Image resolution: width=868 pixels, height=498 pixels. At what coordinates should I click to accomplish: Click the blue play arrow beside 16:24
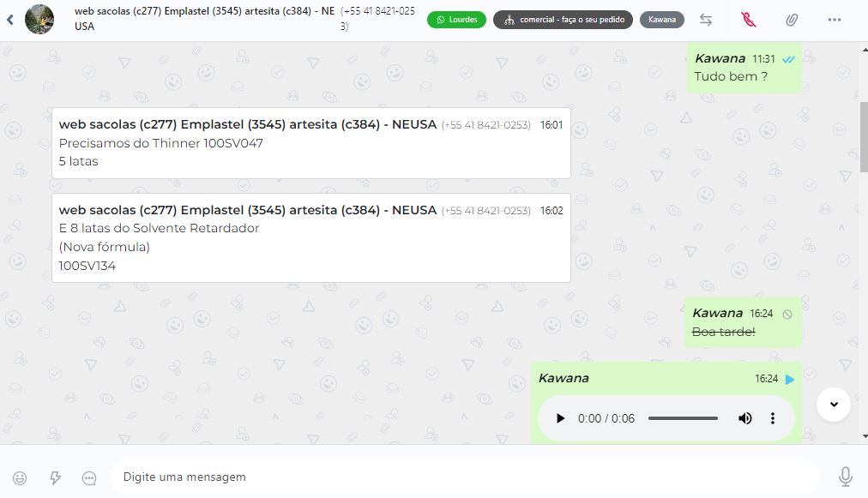pos(790,379)
